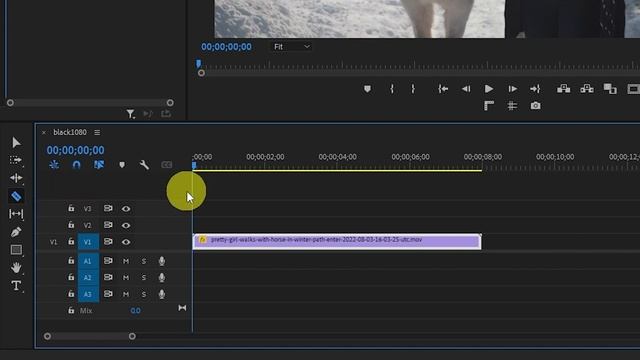Viewport: 640px width, 360px height.
Task: Toggle lock on track V3
Action: 71,208
